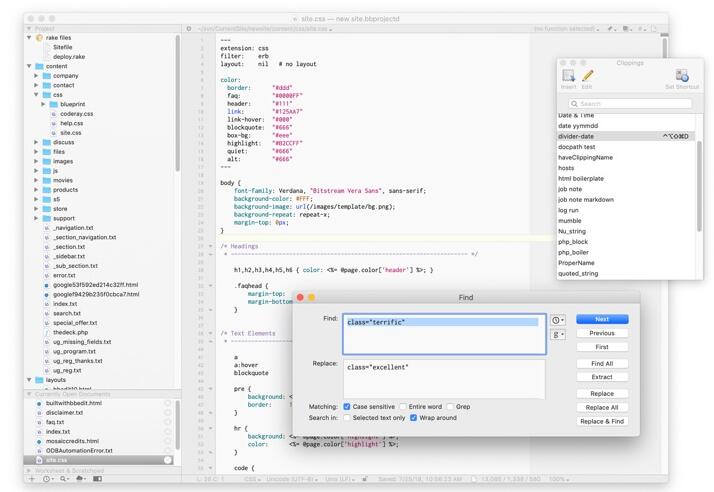Click into the Replace text field
Image resolution: width=714 pixels, height=492 pixels.
[444, 379]
